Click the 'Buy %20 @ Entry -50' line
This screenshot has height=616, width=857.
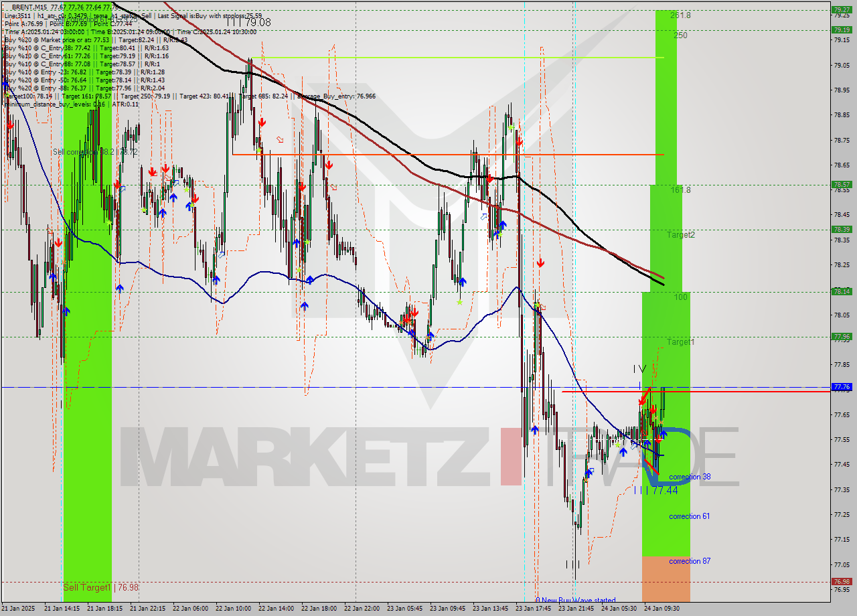tap(84, 80)
